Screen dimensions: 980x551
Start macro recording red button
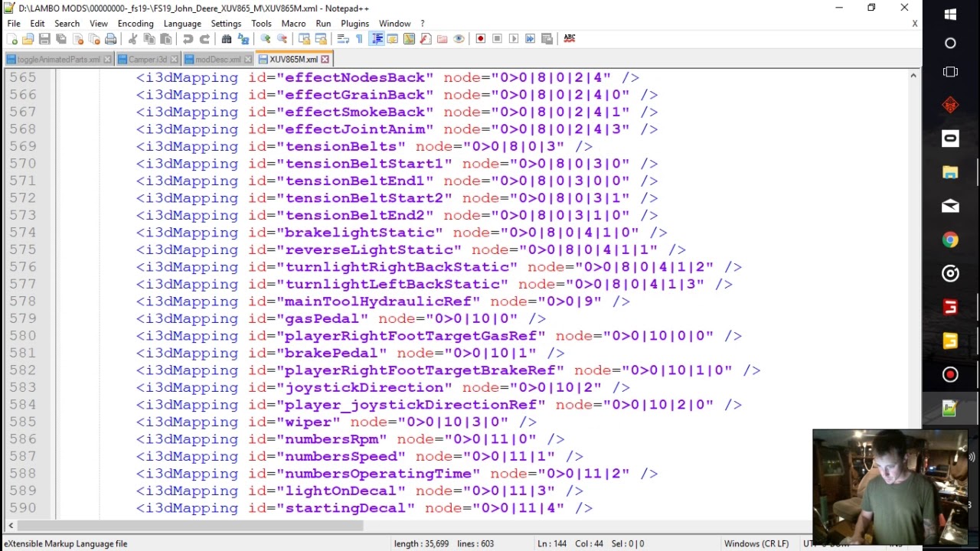click(481, 38)
